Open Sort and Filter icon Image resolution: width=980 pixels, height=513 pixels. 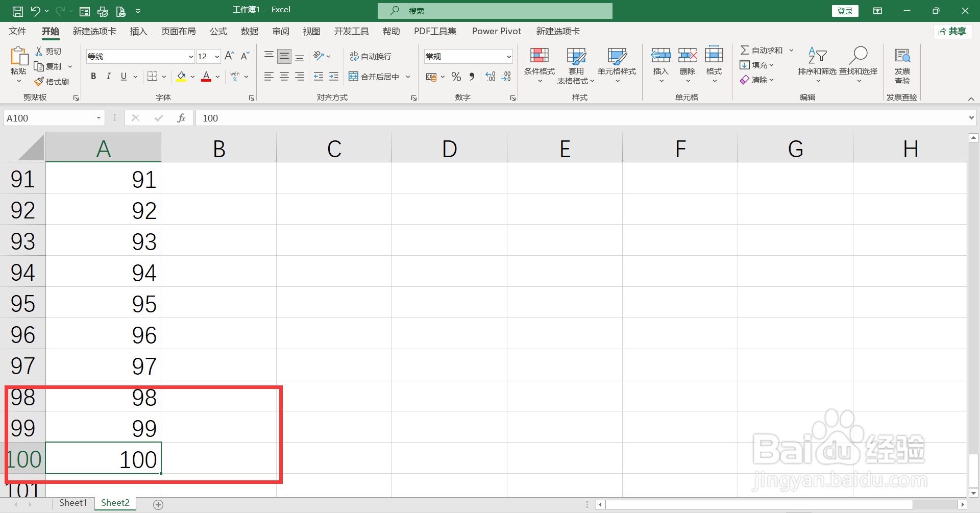(x=817, y=55)
